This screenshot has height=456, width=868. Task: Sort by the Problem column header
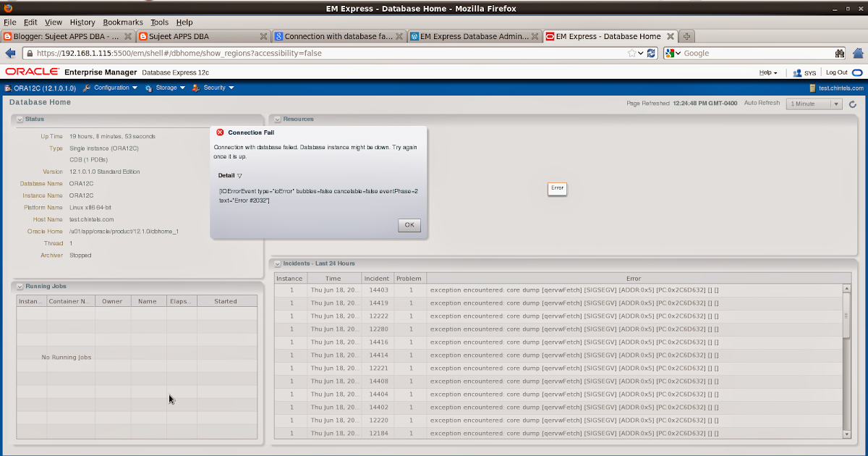click(x=410, y=278)
